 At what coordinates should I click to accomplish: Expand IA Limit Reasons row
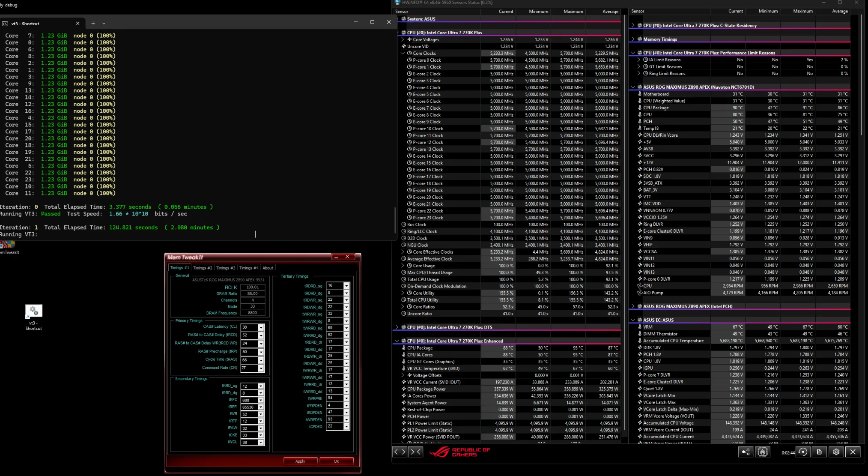[639, 60]
